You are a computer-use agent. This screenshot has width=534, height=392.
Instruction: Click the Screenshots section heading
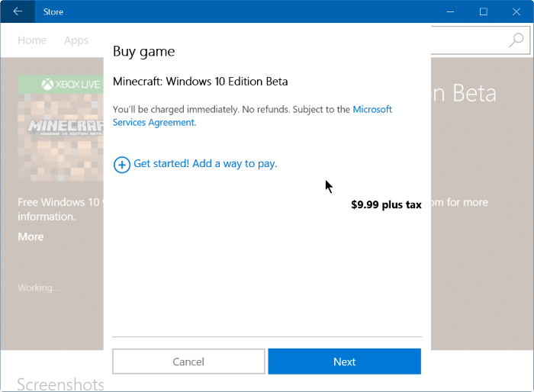pyautogui.click(x=60, y=384)
